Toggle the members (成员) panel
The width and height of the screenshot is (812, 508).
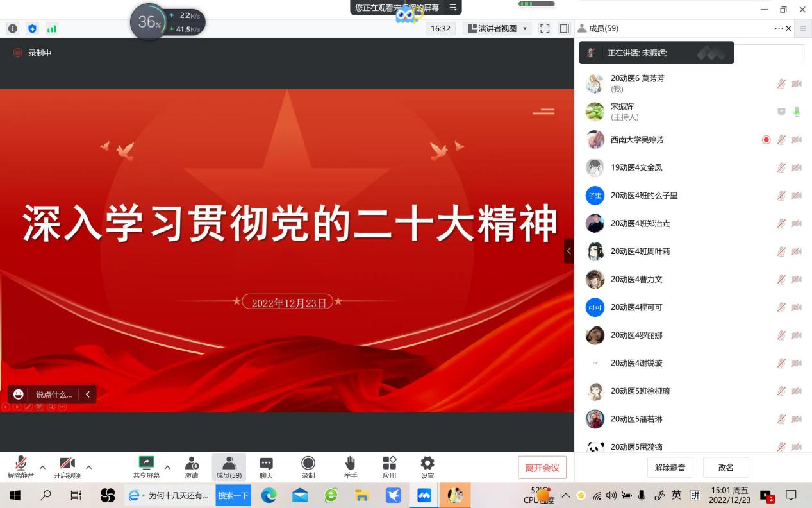(229, 464)
